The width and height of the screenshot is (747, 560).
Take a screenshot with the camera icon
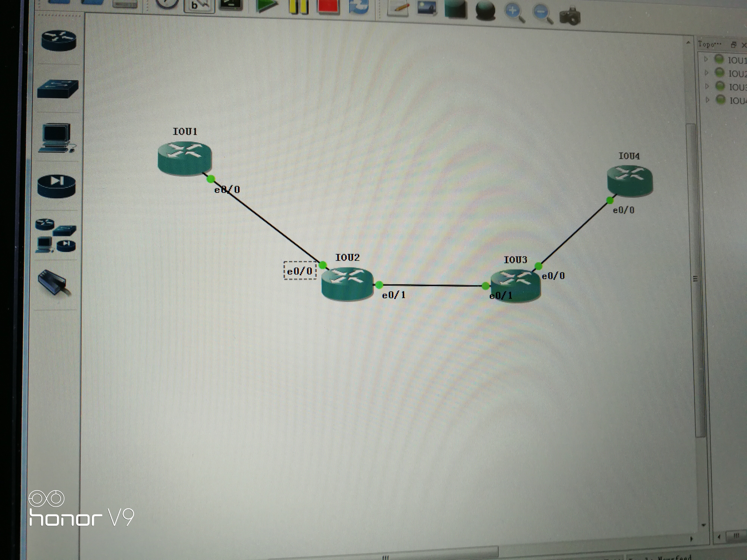tap(570, 16)
